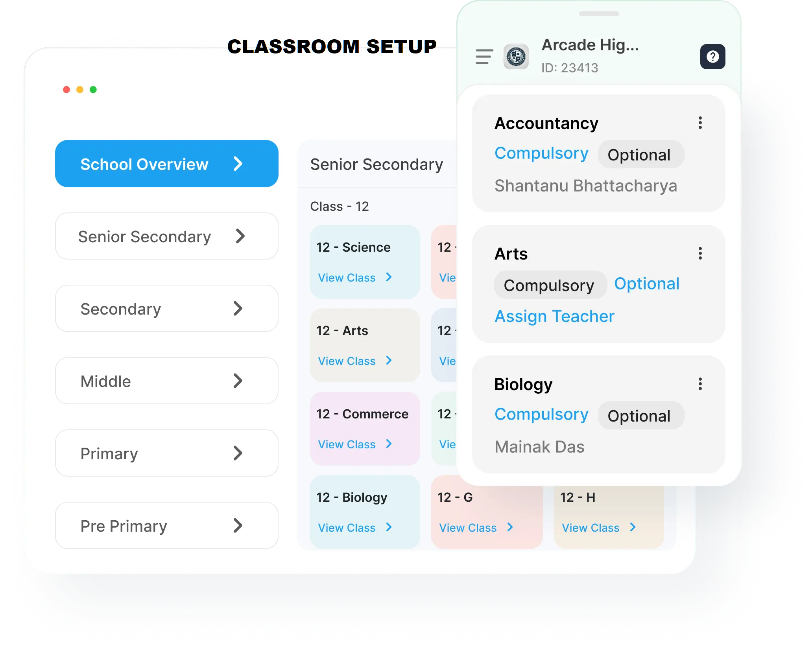Open the 12 - G class card
This screenshot has width=812, height=652.
pyautogui.click(x=487, y=511)
